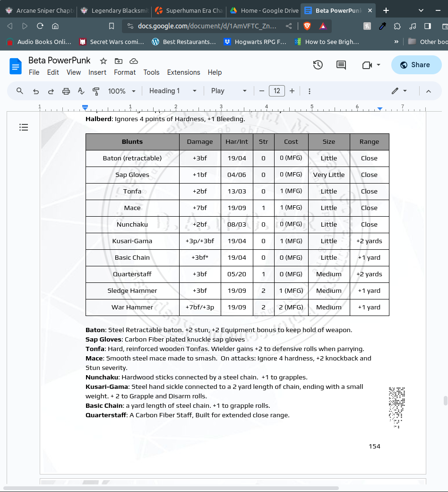Open the comments panel icon
Screen dimensions: 448x492
[341, 65]
